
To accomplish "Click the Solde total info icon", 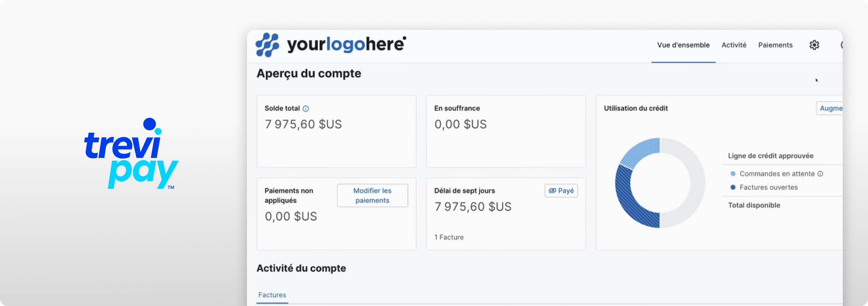I will pos(306,109).
